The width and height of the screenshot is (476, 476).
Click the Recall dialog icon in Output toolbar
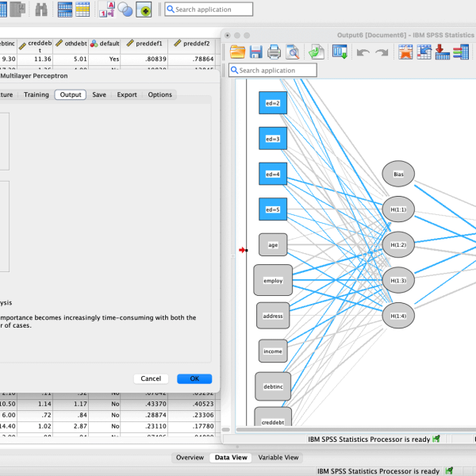[340, 52]
